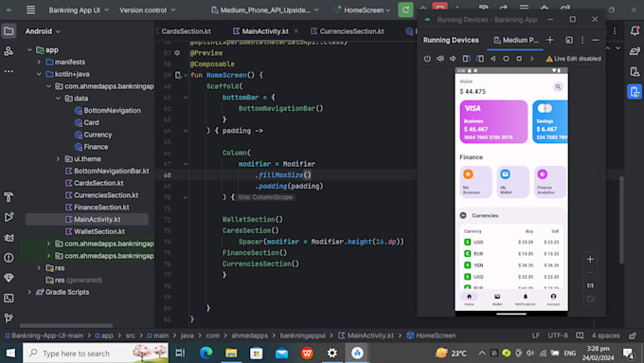Open the Build hammer tool window
Screen dimensions: 644x363
tap(9, 197)
